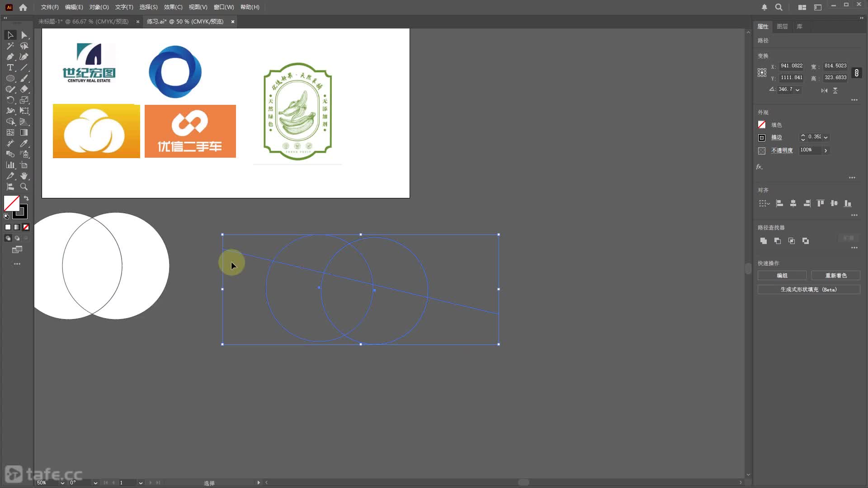Choose the Eyedropper tool
Screen dimensions: 868x488
[x=24, y=143]
